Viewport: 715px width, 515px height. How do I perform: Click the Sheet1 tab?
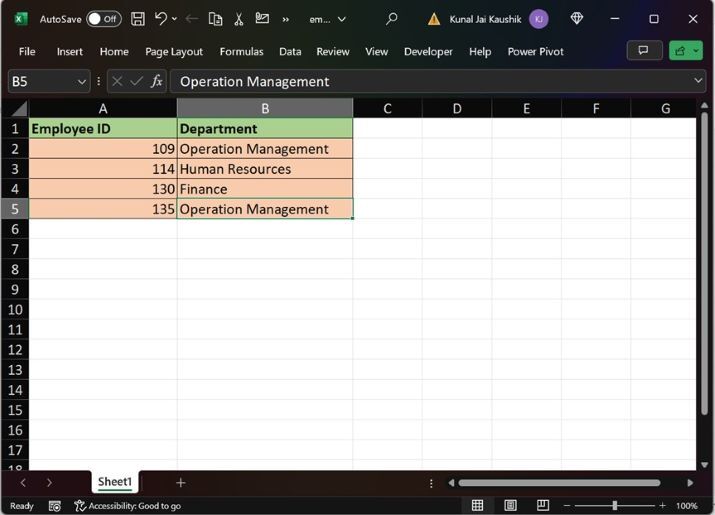[115, 482]
